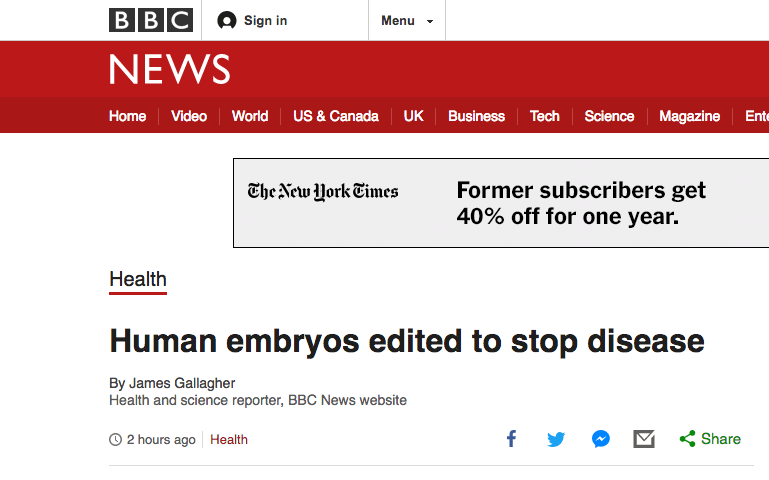
Task: Open US & Canada news section
Action: coord(336,116)
